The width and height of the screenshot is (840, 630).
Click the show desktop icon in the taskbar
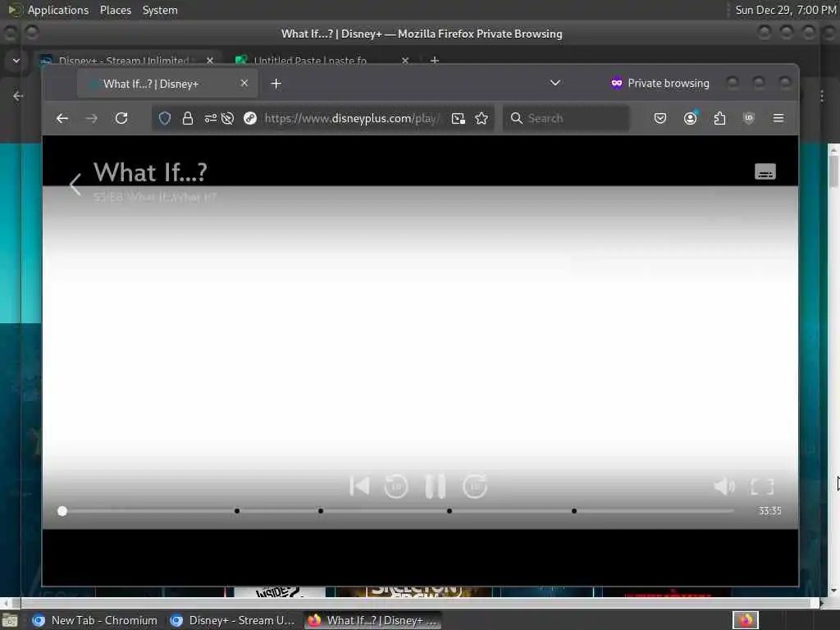(10, 620)
